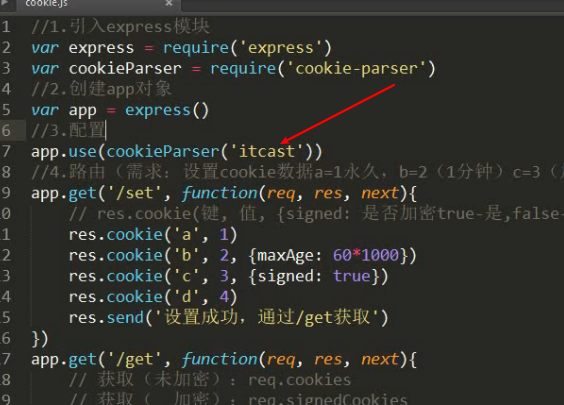Viewport: 564px width, 405px height.
Task: Click the res.send call on line 15
Action: 228,318
